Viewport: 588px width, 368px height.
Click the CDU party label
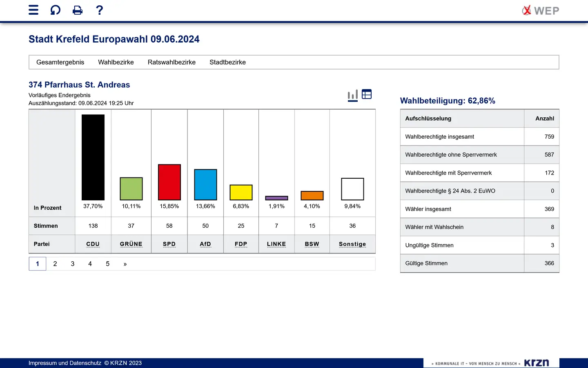(x=93, y=244)
